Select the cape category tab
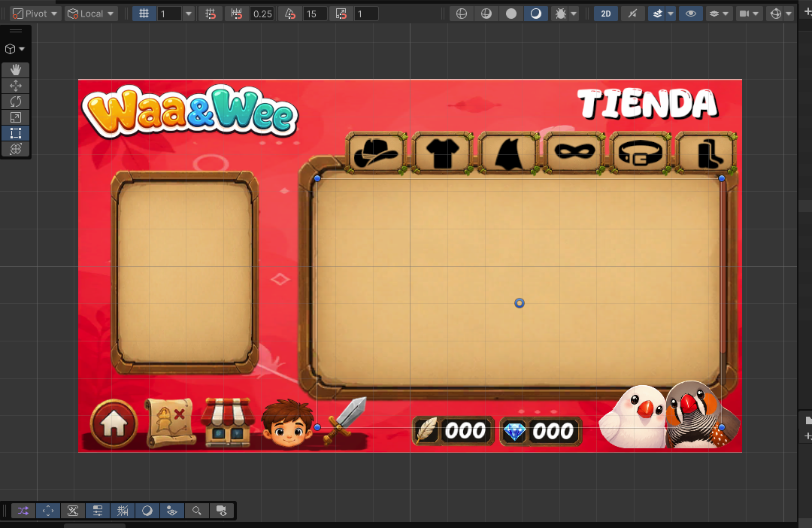The width and height of the screenshot is (812, 528). click(508, 153)
